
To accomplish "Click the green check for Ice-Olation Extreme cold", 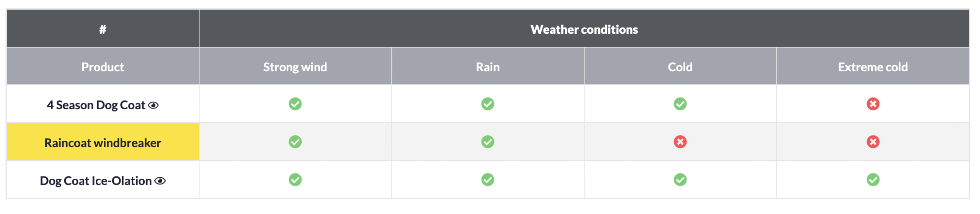I will point(873,180).
